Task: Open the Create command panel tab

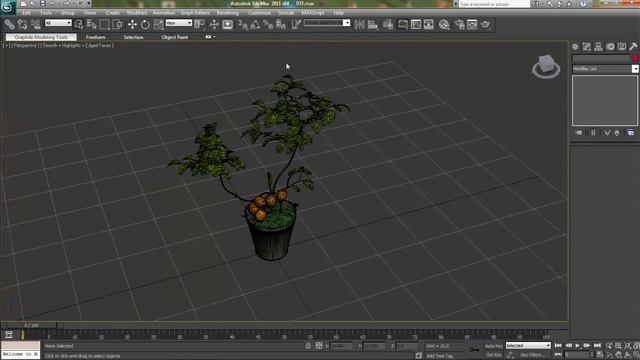Action: coord(575,47)
